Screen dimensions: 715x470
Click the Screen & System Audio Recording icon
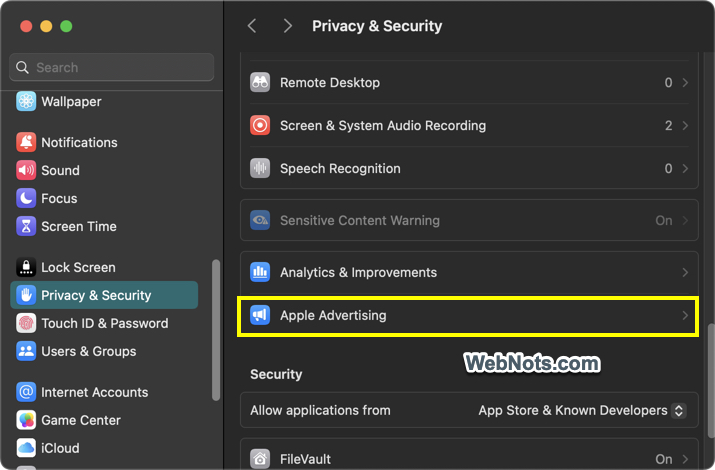coord(260,125)
